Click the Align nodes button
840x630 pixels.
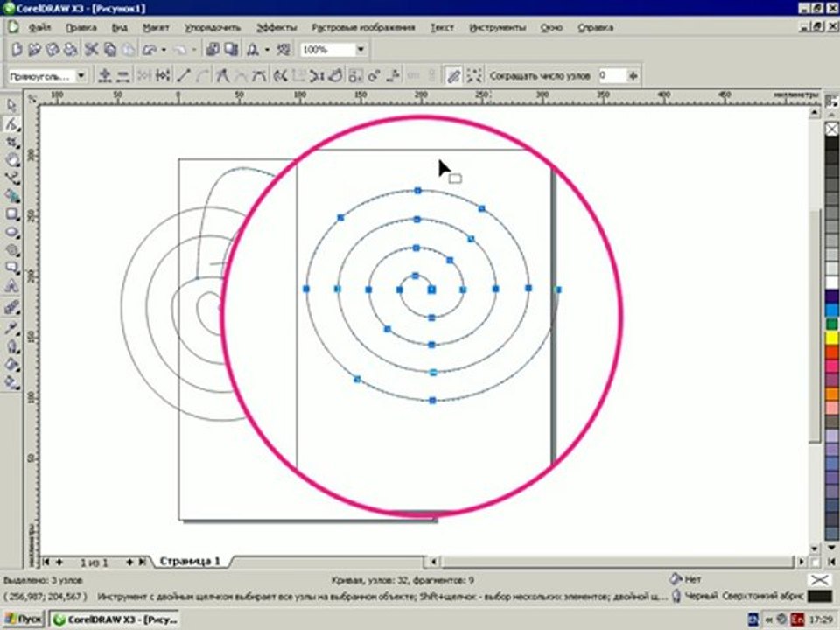[x=393, y=76]
